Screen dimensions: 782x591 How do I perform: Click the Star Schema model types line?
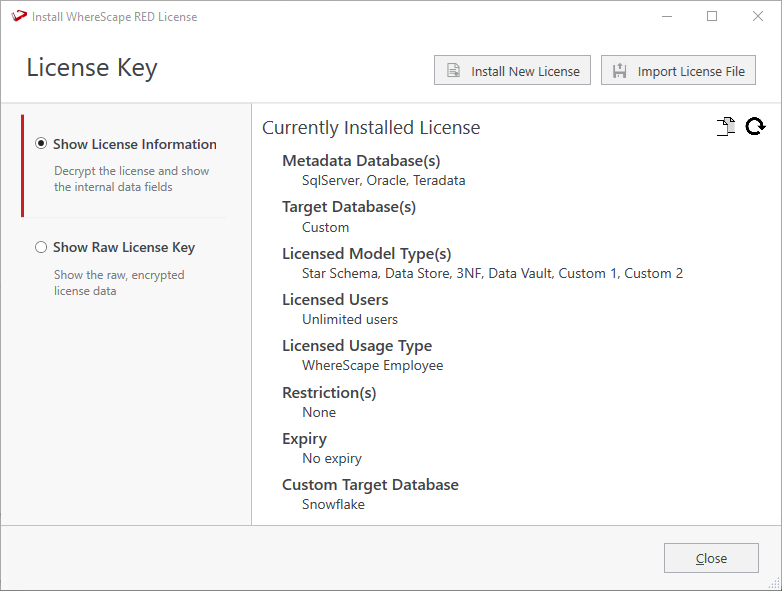click(x=492, y=273)
